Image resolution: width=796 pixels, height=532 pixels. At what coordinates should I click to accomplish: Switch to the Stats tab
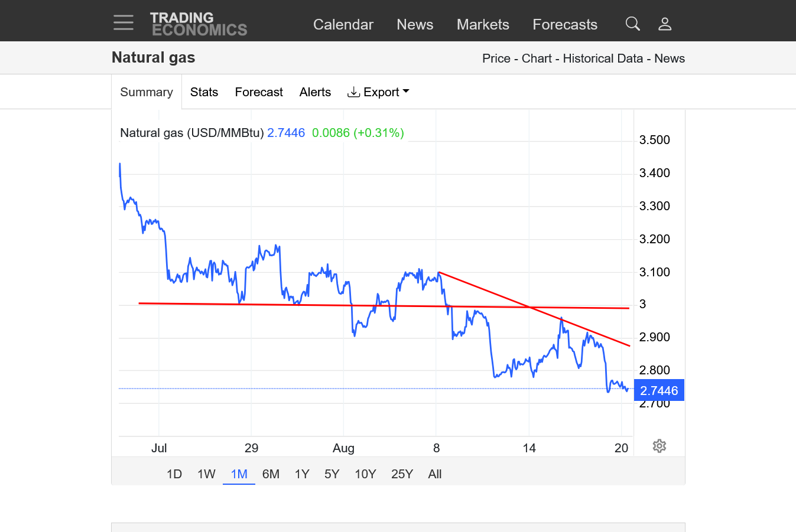point(204,92)
